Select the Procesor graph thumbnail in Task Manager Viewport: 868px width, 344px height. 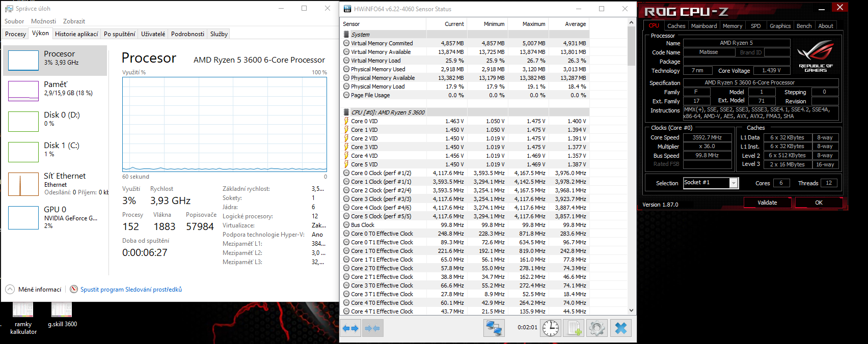[23, 61]
